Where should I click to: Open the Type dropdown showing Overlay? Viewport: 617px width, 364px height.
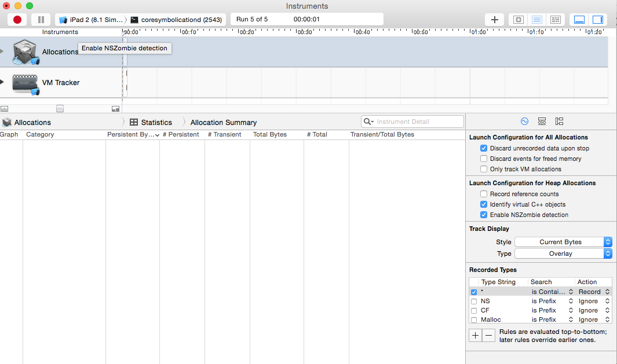(563, 253)
